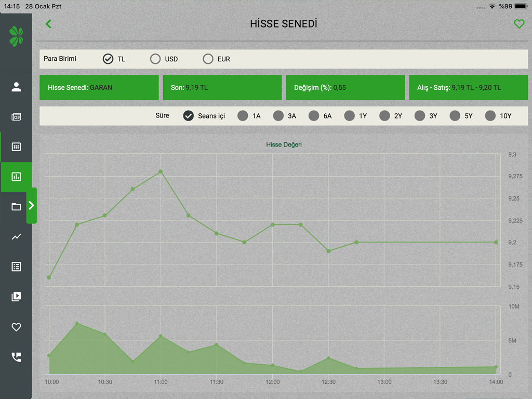Tap the 12:00 time axis label
Viewport: 532px width, 399px height.
(272, 382)
